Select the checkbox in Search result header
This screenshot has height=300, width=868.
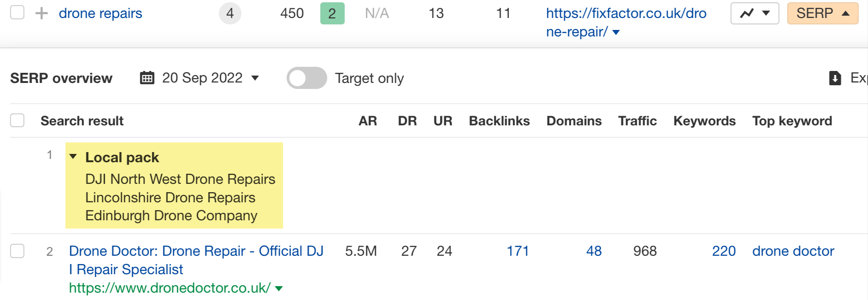17,120
